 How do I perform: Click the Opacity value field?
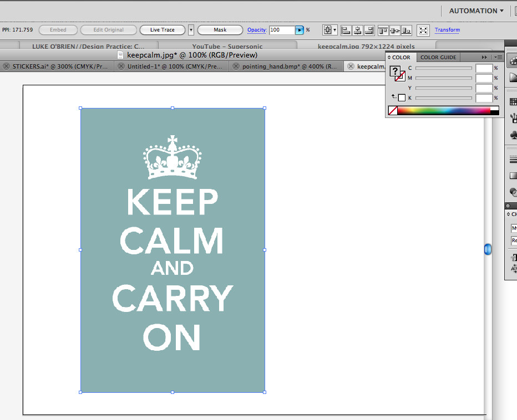tap(282, 30)
